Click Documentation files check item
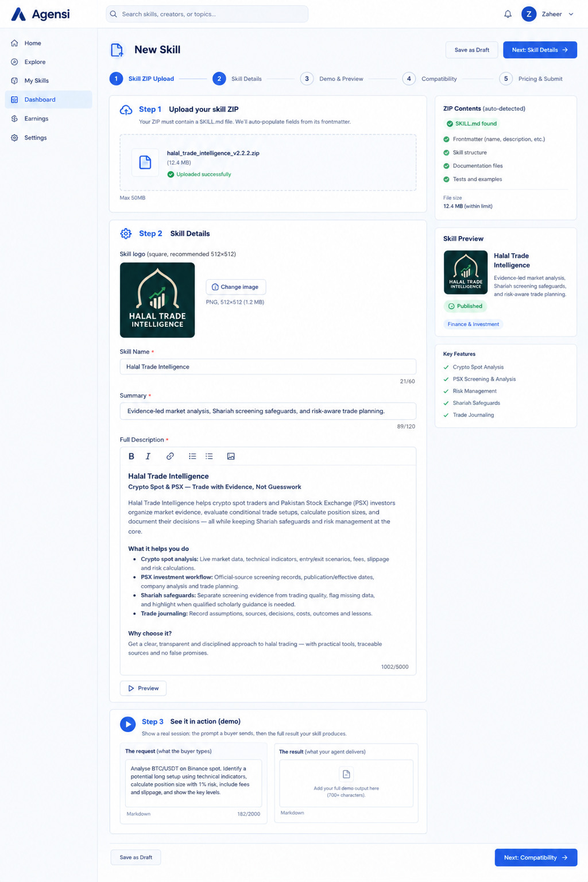 [x=473, y=166]
